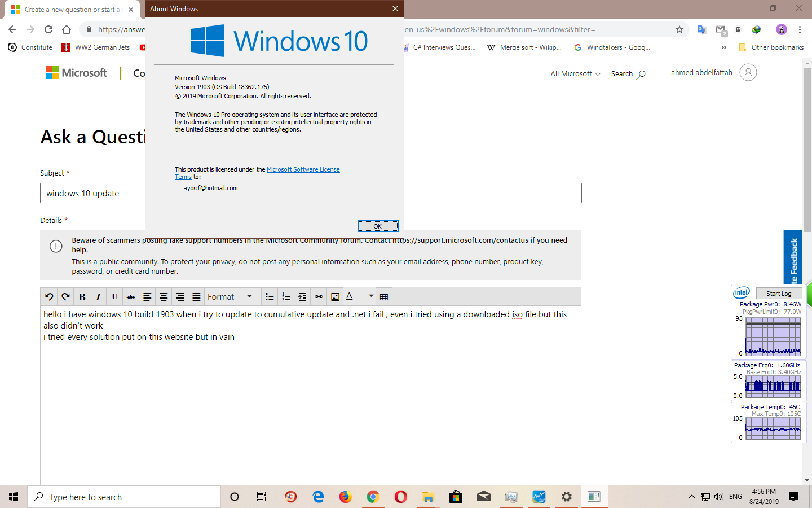
Task: Increase indent of the text
Action: coord(302,297)
